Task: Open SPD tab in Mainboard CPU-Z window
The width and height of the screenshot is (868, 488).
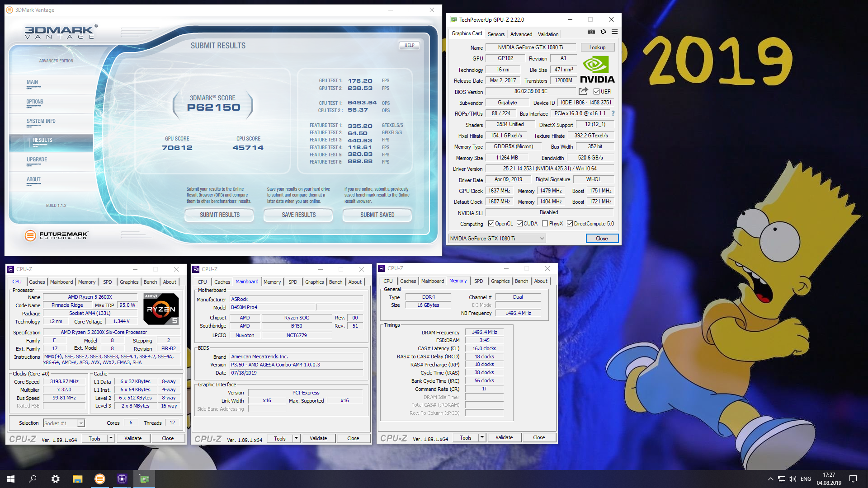Action: click(293, 282)
